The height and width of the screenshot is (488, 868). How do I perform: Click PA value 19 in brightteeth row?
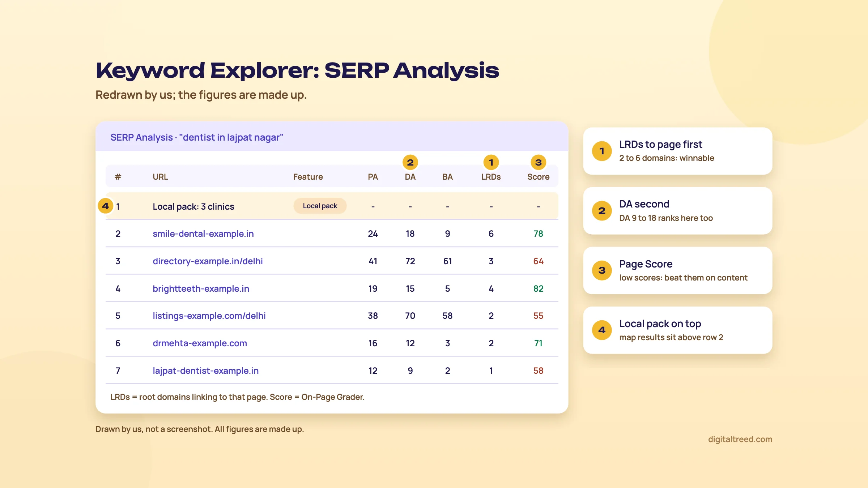coord(373,288)
